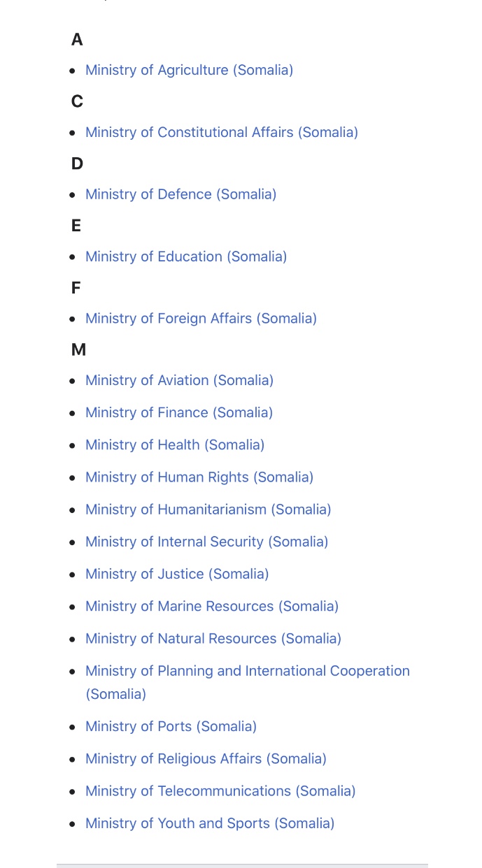Open Ministry of Planning and International Cooperation

pyautogui.click(x=248, y=682)
